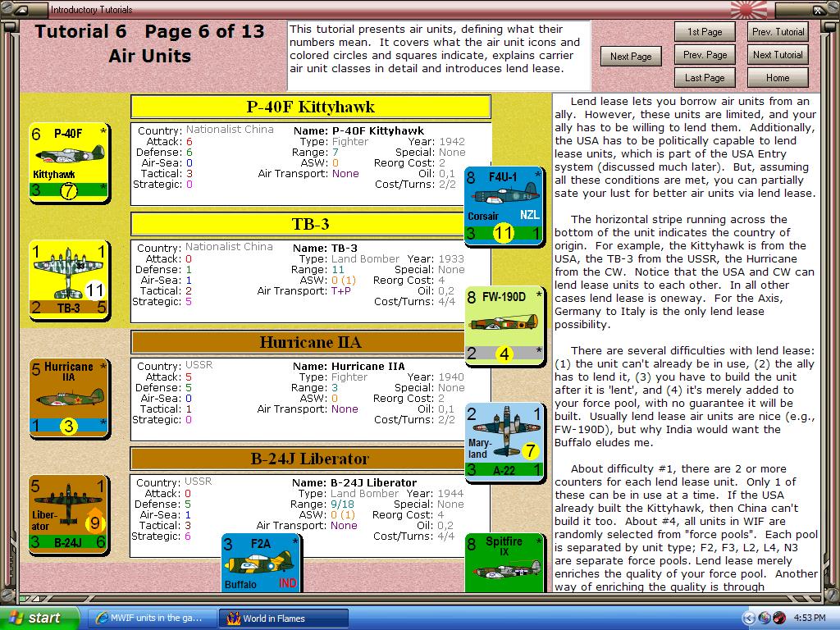Select the Spitfire IX unit counter
Viewport: 840px width, 630px height.
point(504,563)
